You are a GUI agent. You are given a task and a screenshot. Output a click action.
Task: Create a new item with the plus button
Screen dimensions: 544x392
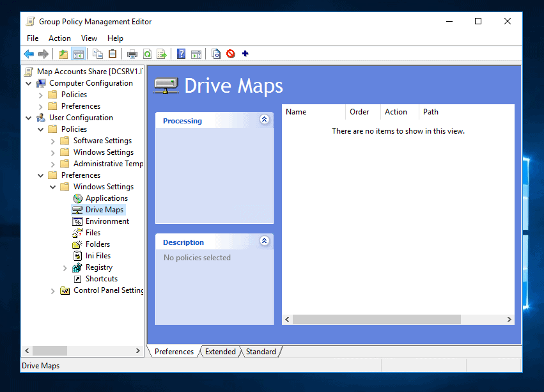point(245,54)
